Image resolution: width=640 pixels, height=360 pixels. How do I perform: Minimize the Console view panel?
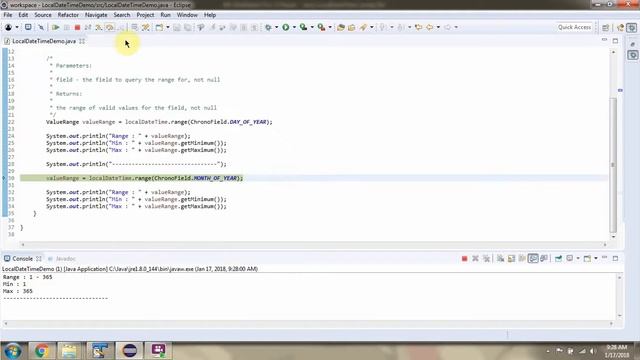pos(604,258)
